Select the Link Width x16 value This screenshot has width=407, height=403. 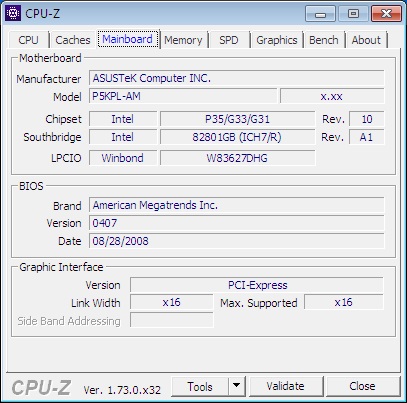[x=172, y=303]
